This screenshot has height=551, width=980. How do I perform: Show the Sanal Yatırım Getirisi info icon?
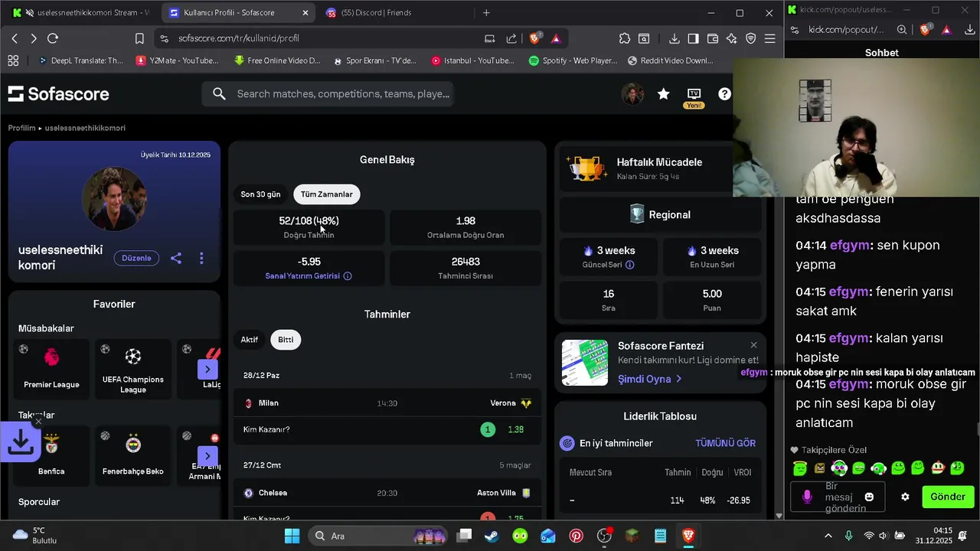[x=348, y=275]
